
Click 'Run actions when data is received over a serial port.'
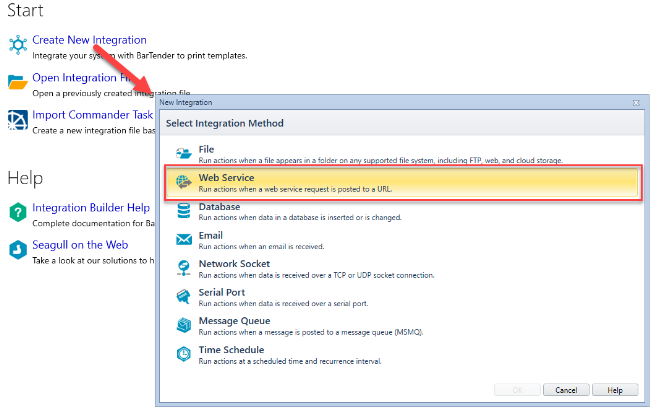tap(283, 304)
